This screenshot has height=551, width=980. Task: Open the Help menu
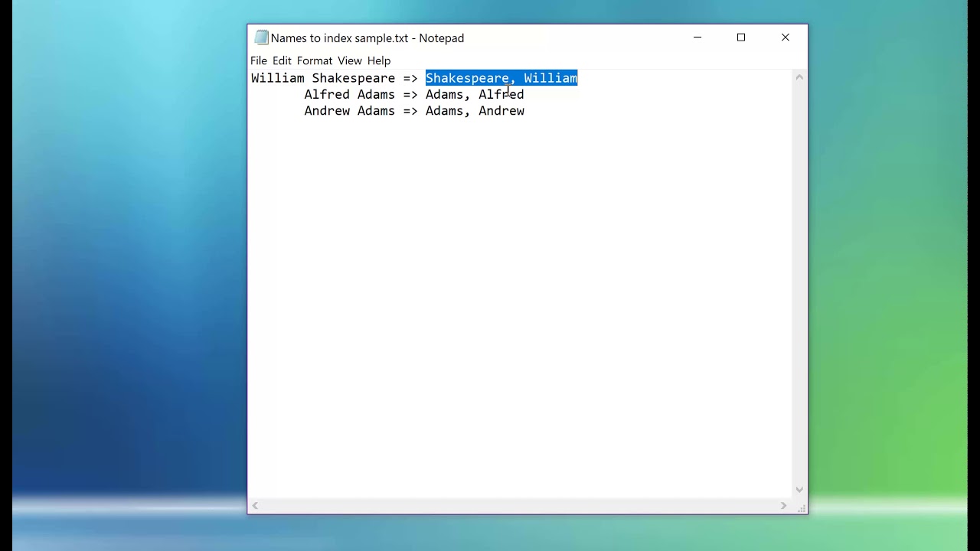(x=379, y=60)
